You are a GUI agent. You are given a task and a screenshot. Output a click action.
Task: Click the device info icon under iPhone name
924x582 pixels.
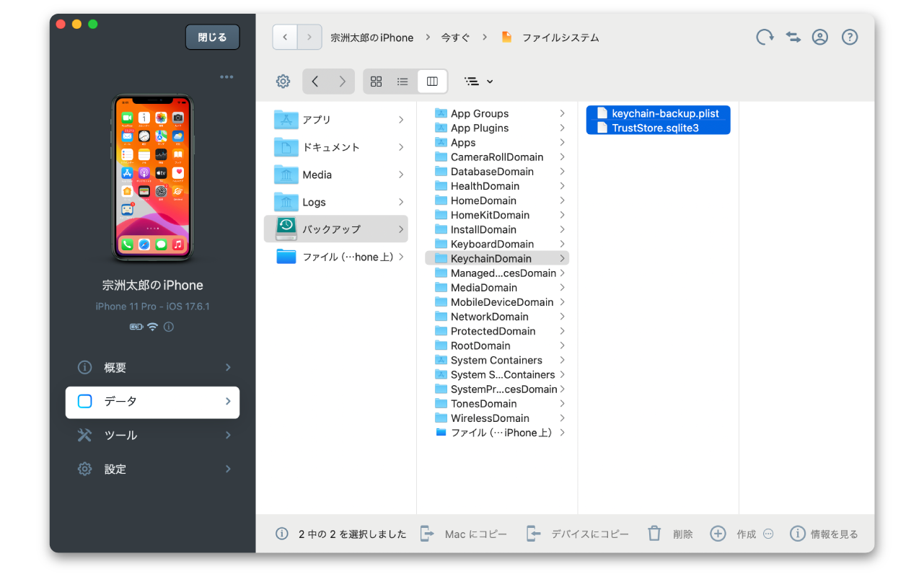[169, 327]
